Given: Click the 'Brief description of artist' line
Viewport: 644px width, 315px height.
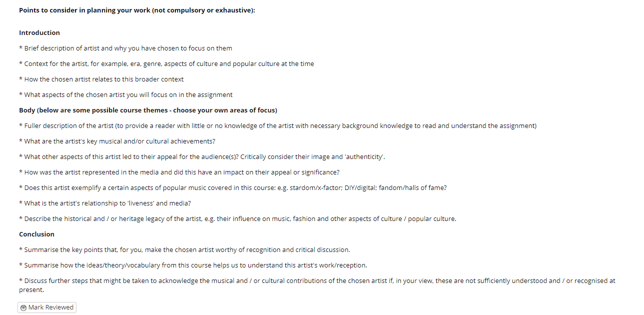Looking at the screenshot, I should (125, 48).
